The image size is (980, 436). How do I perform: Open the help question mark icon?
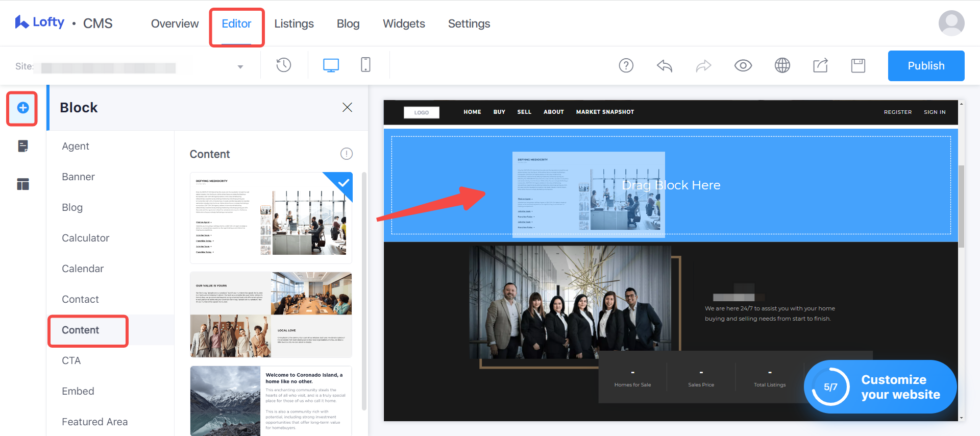tap(626, 65)
